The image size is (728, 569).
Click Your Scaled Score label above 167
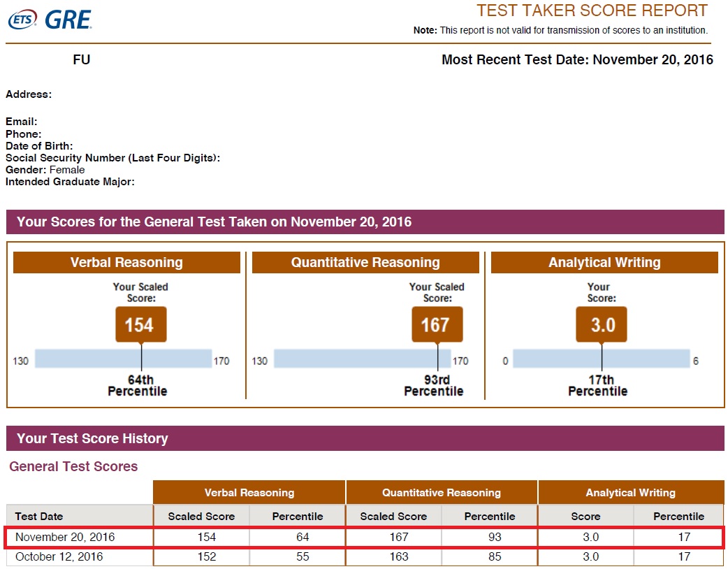[437, 293]
